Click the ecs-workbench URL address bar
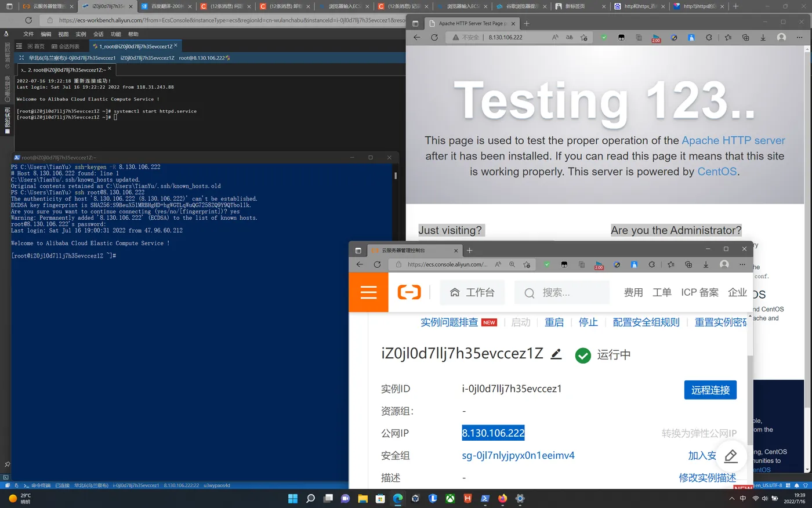 coord(232,20)
